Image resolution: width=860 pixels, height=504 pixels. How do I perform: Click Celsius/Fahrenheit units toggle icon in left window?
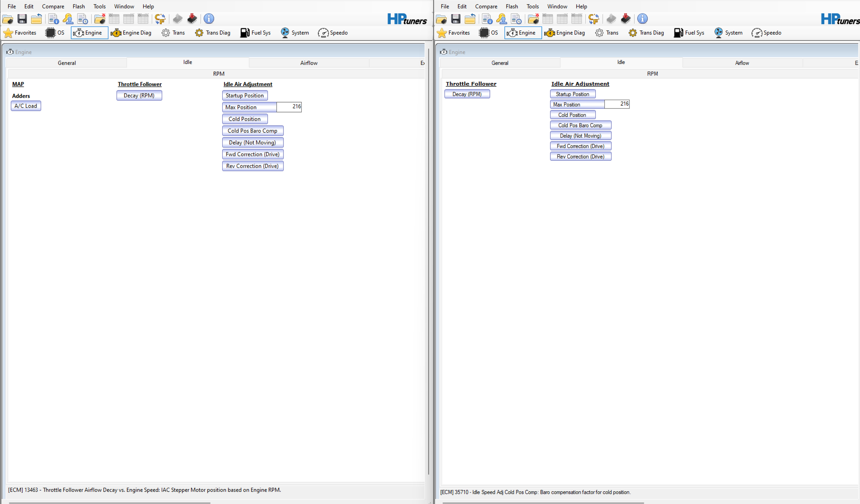click(160, 19)
